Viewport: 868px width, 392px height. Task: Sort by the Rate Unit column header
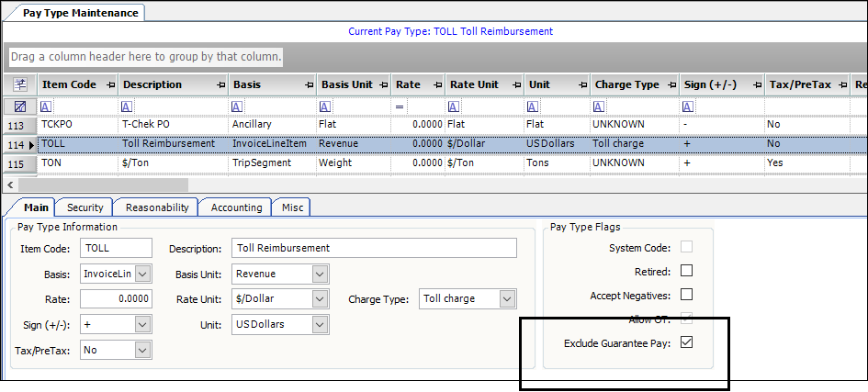[475, 84]
